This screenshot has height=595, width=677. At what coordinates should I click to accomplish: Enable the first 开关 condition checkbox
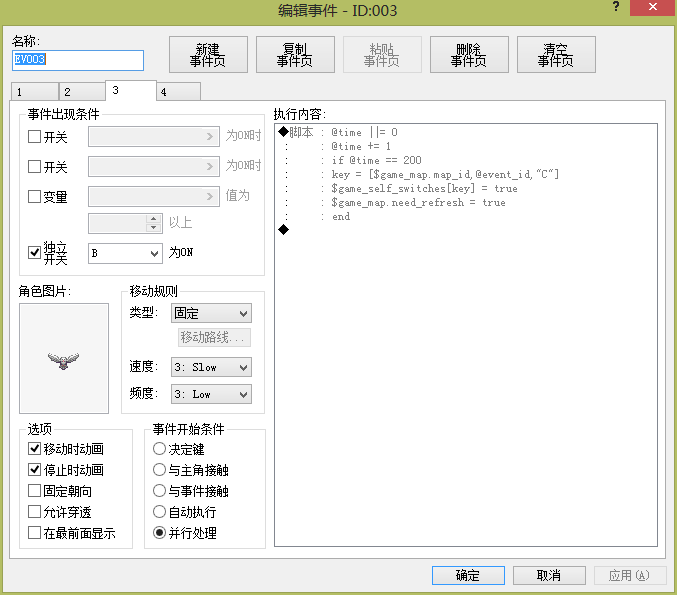tap(34, 137)
